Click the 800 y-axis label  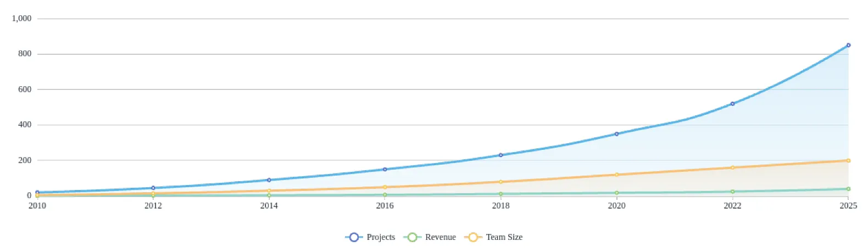(25, 54)
